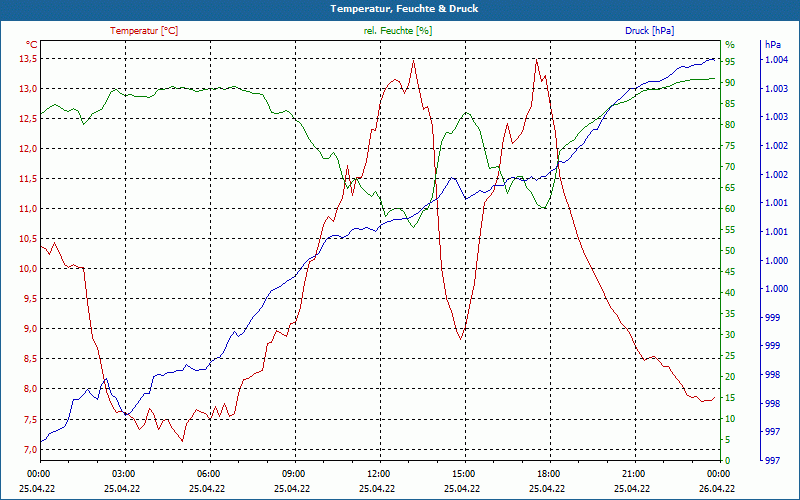
Task: Select the blue 'Druck [hPa]' legend label
Action: (x=649, y=31)
